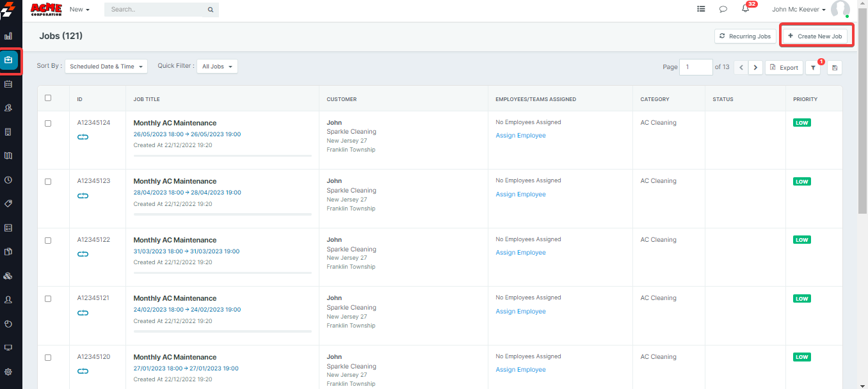Expand the All Jobs quick filter dropdown

tap(217, 67)
